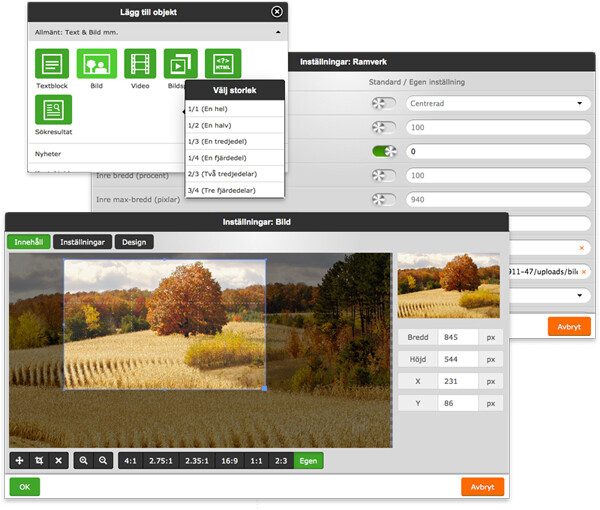Select the Bild image object icon
Image resolution: width=600 pixels, height=510 pixels.
(x=97, y=64)
